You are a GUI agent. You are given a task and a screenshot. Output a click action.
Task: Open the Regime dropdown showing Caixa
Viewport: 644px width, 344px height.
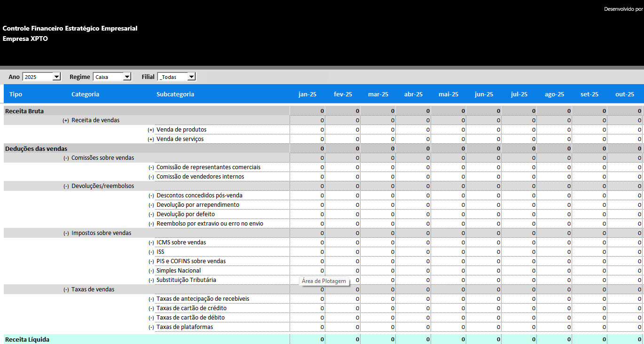click(x=127, y=77)
